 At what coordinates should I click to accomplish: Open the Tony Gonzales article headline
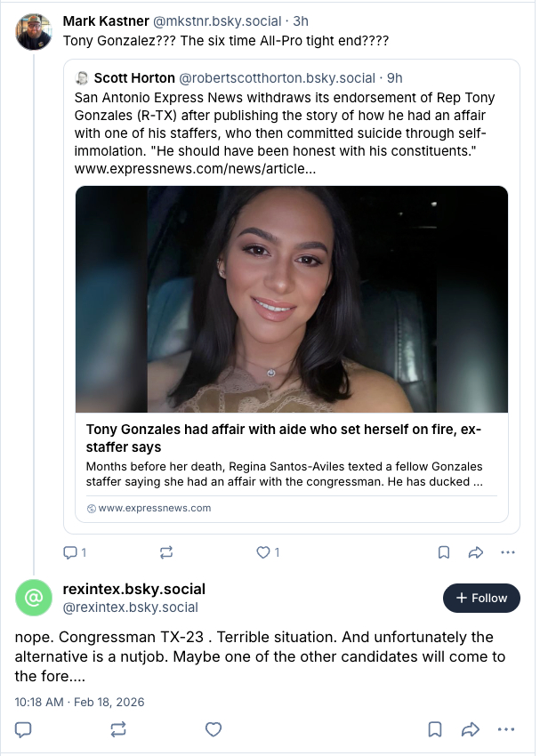coord(283,438)
